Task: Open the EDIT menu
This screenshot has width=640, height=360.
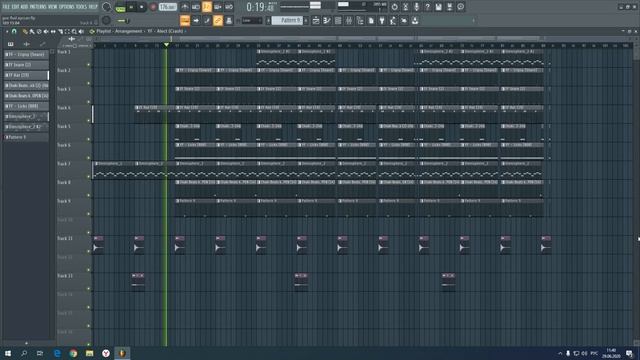Action: 15,7
